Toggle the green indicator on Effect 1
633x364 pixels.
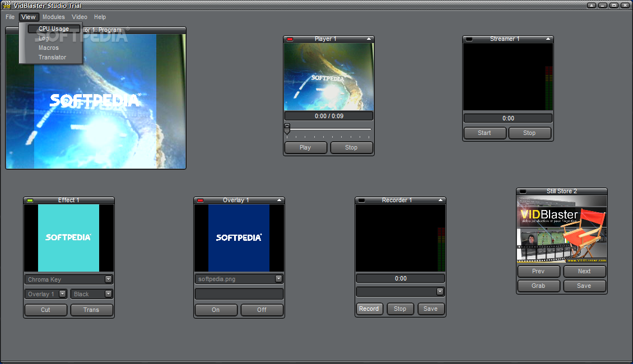coord(30,200)
